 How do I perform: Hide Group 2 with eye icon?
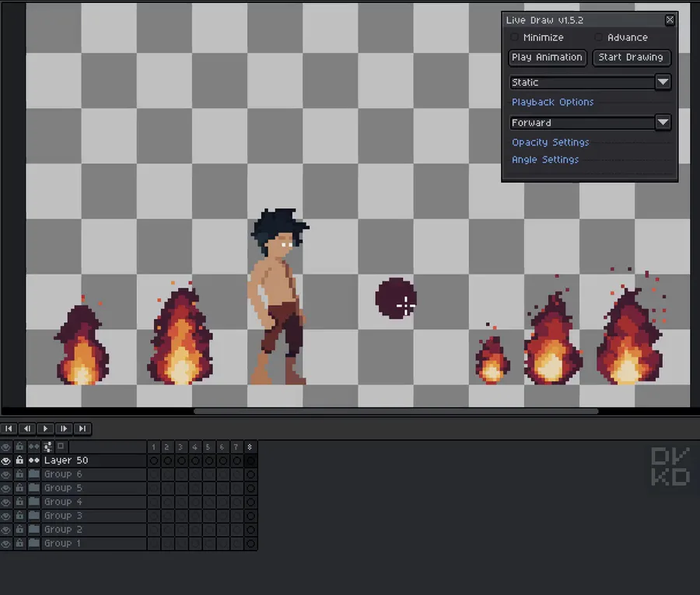[5, 530]
